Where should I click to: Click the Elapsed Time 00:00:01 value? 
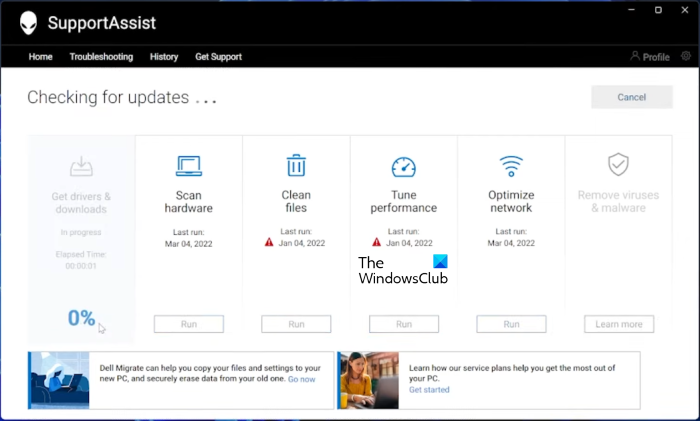[x=81, y=266]
